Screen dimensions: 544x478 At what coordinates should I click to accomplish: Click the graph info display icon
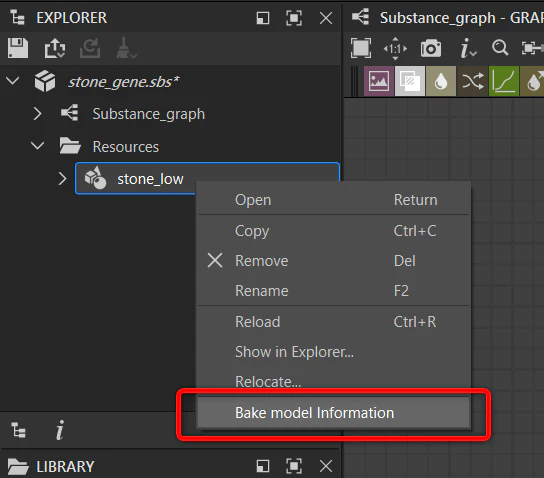(468, 48)
